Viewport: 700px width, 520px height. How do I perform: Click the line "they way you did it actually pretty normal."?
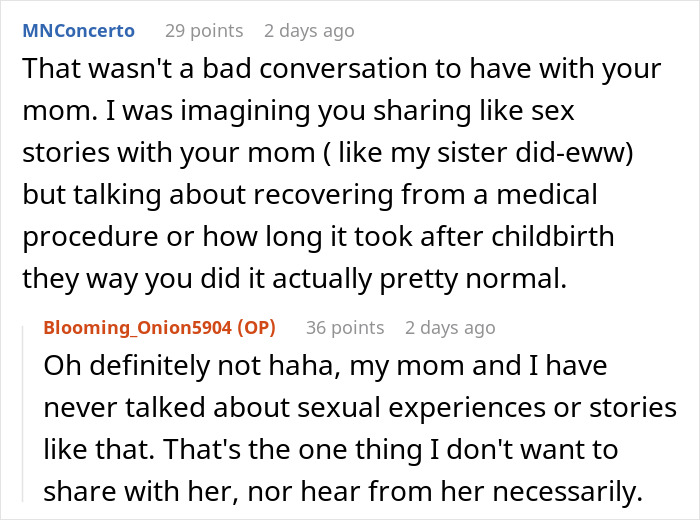tap(295, 279)
